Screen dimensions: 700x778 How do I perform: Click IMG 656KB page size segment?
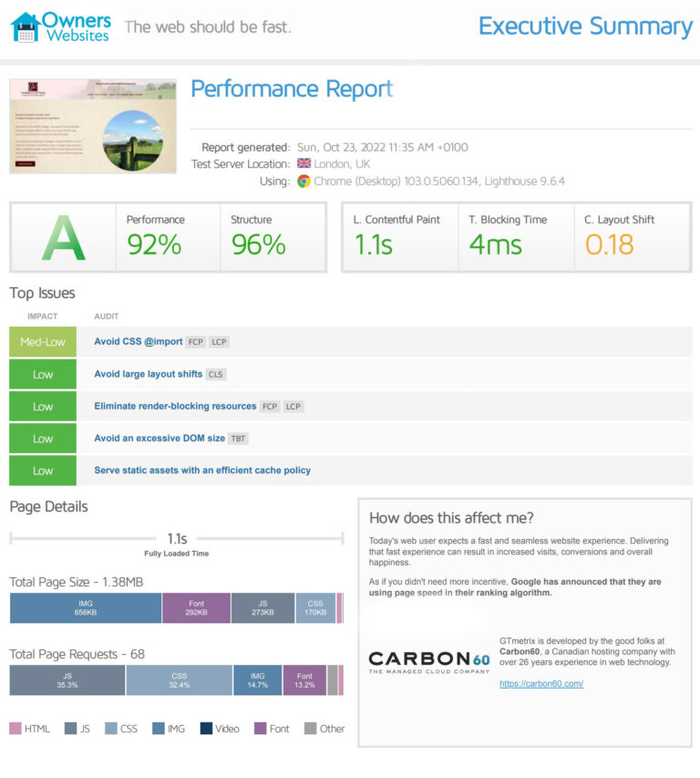click(x=86, y=608)
